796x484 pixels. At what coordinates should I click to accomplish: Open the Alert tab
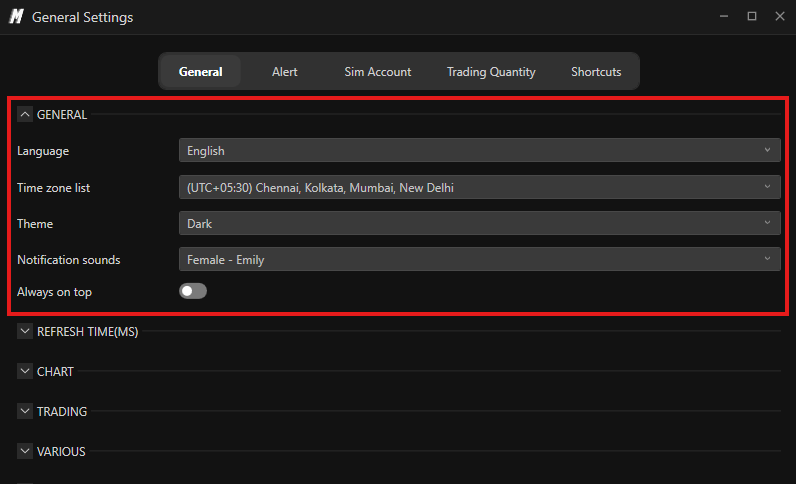pos(284,72)
